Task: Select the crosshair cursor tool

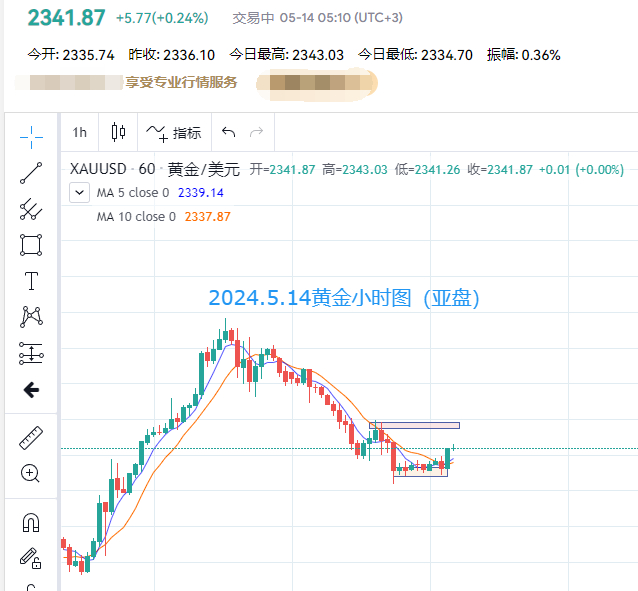Action: click(x=31, y=136)
